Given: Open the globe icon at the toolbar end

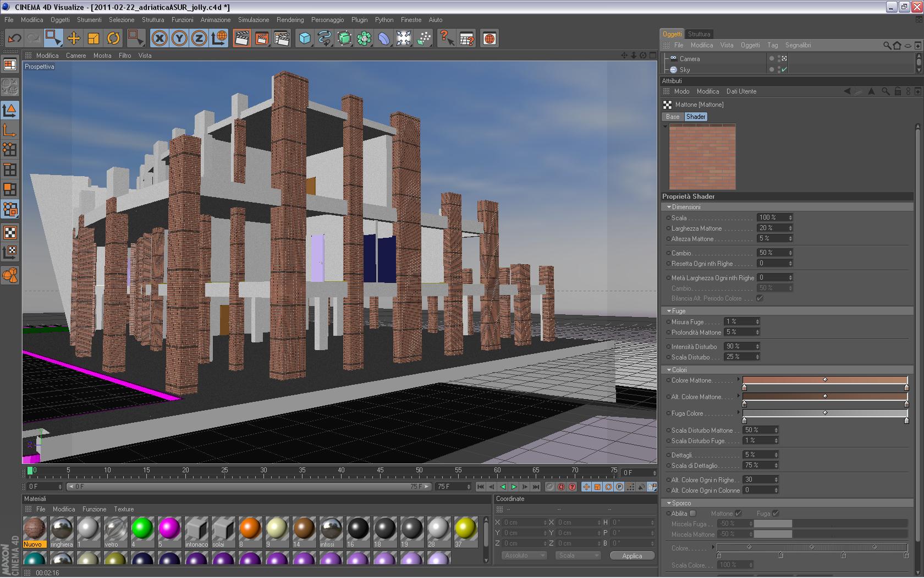Looking at the screenshot, I should tap(490, 39).
